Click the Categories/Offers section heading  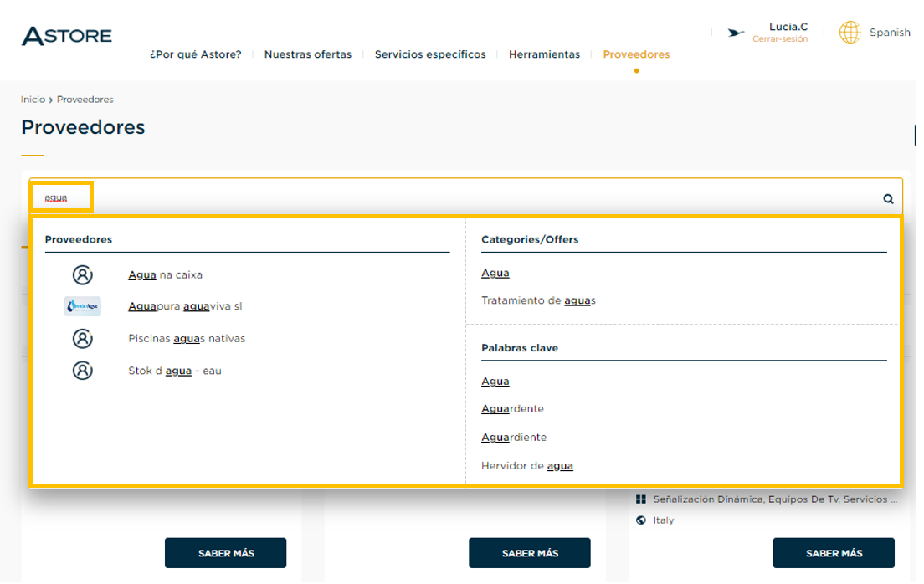(530, 240)
